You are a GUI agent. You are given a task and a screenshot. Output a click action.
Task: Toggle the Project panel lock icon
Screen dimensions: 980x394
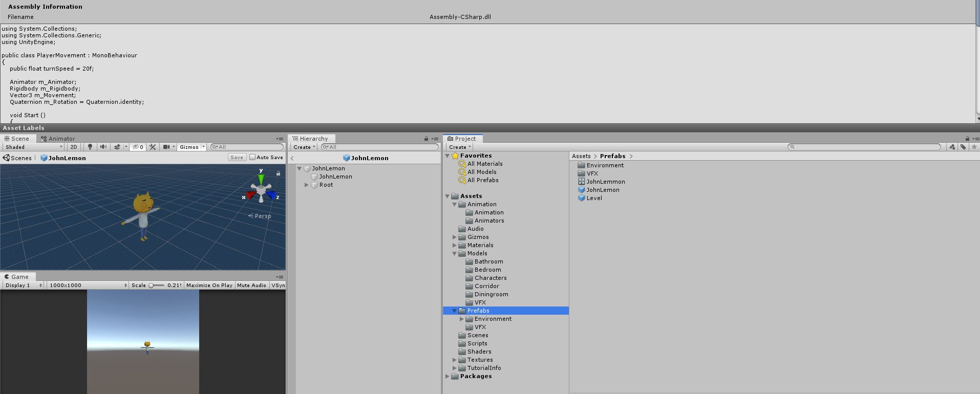point(967,139)
